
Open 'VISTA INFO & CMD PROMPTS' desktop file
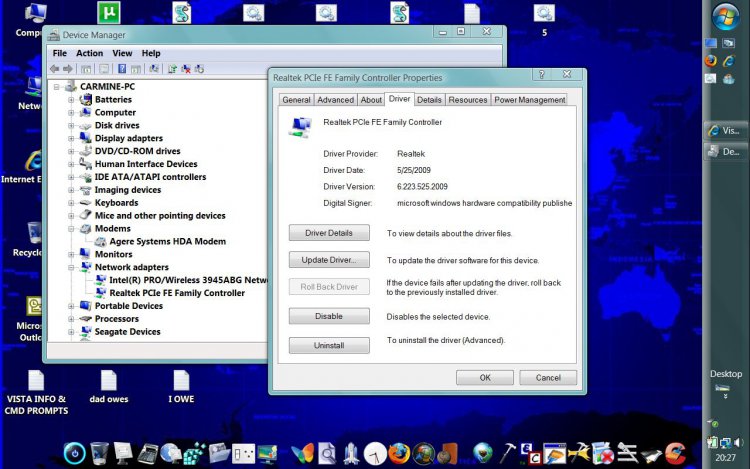pos(36,392)
